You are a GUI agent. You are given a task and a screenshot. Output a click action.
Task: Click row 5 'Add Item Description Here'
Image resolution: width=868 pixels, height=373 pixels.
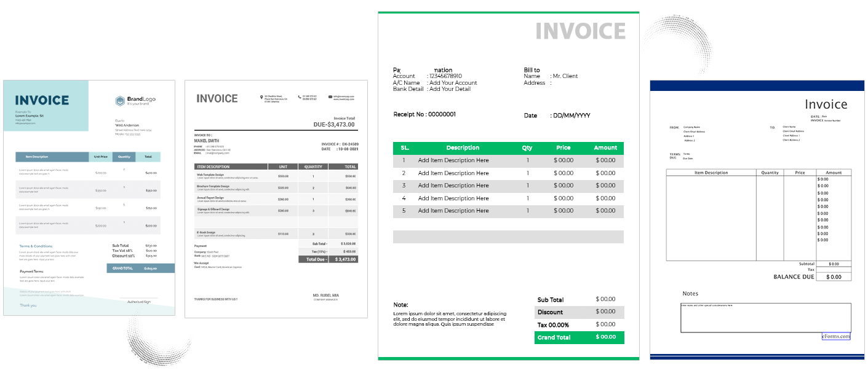coord(453,211)
